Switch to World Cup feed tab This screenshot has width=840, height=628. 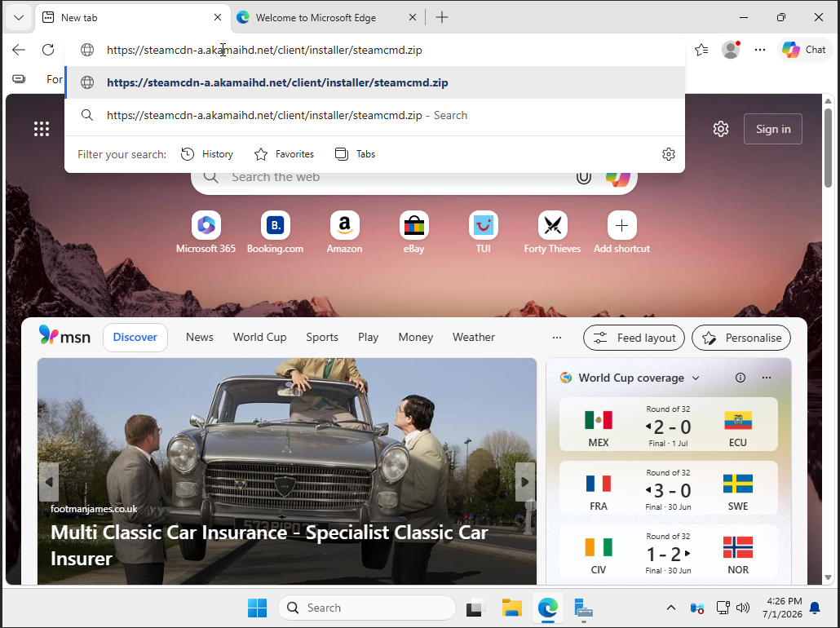tap(260, 338)
